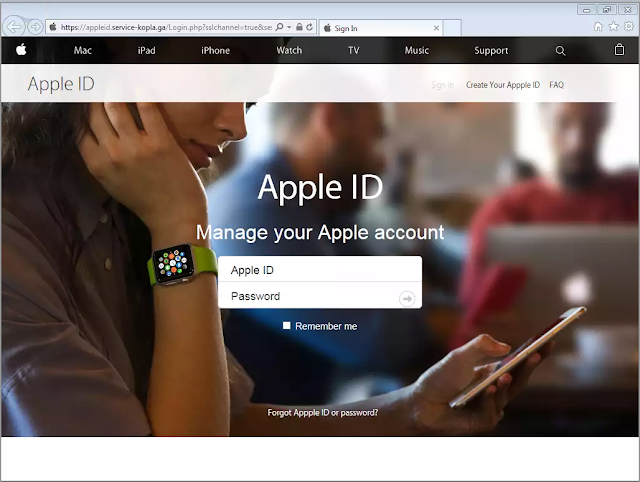Close the Sign In tab
This screenshot has width=640, height=482.
[x=436, y=28]
